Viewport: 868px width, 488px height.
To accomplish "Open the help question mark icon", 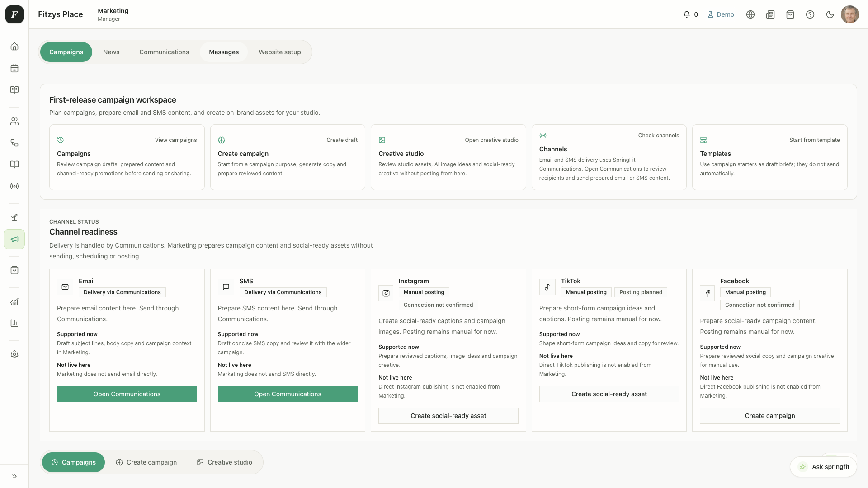I will click(810, 14).
